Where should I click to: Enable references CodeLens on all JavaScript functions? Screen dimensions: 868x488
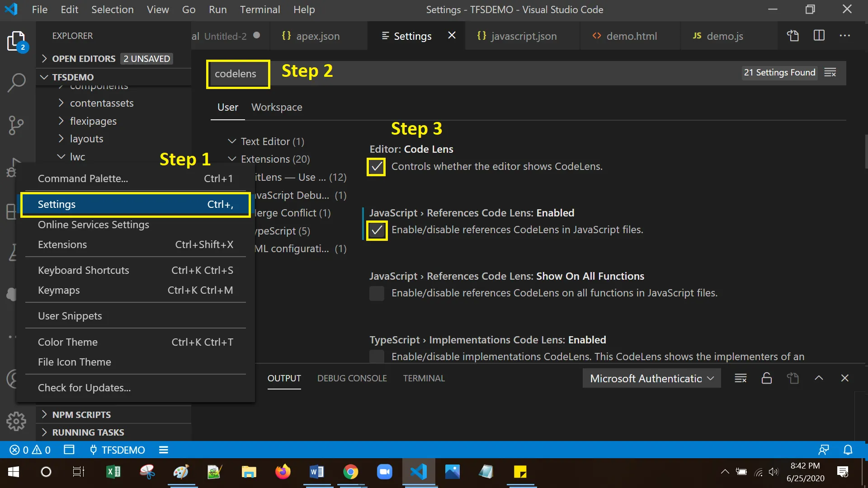(x=376, y=293)
